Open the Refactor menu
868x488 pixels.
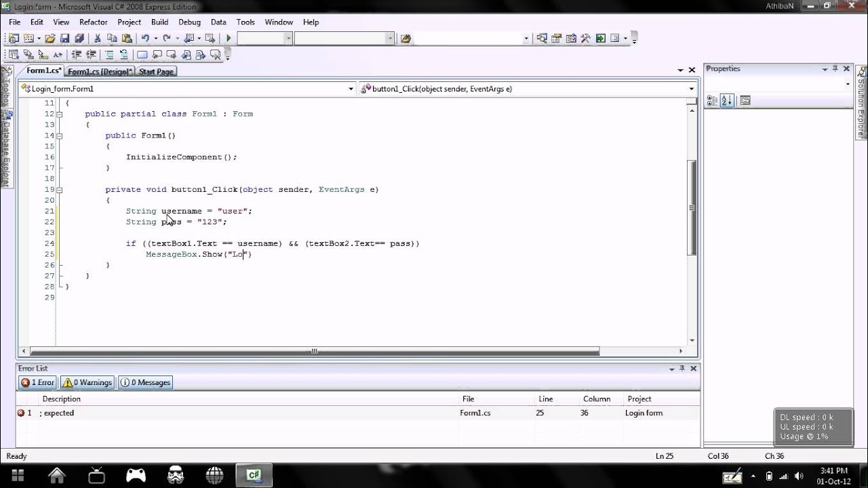(94, 22)
